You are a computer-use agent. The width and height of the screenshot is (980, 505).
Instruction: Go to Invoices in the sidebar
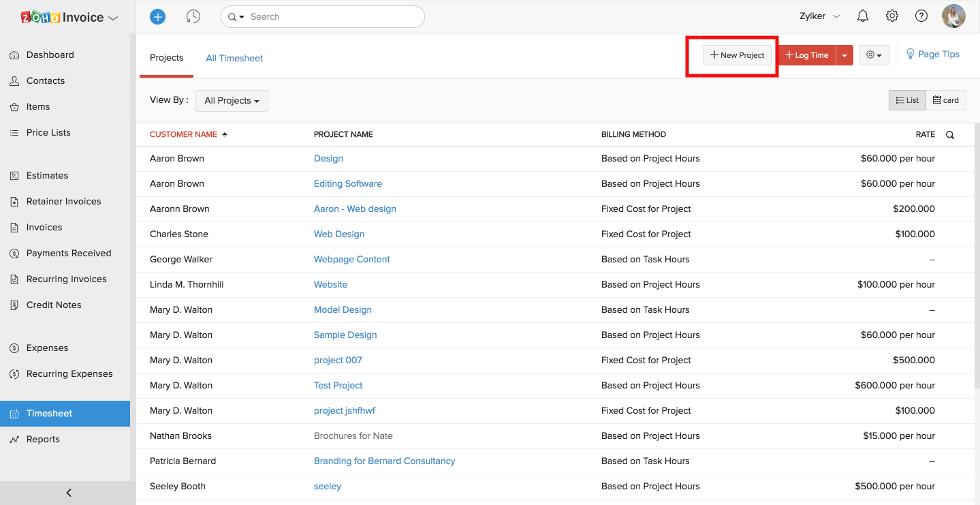pyautogui.click(x=44, y=227)
